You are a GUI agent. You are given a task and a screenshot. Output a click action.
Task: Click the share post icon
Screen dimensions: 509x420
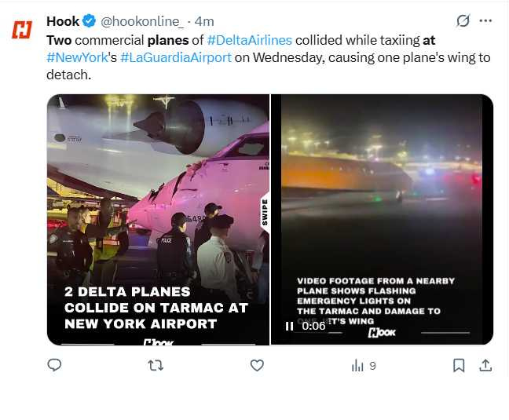pos(485,365)
